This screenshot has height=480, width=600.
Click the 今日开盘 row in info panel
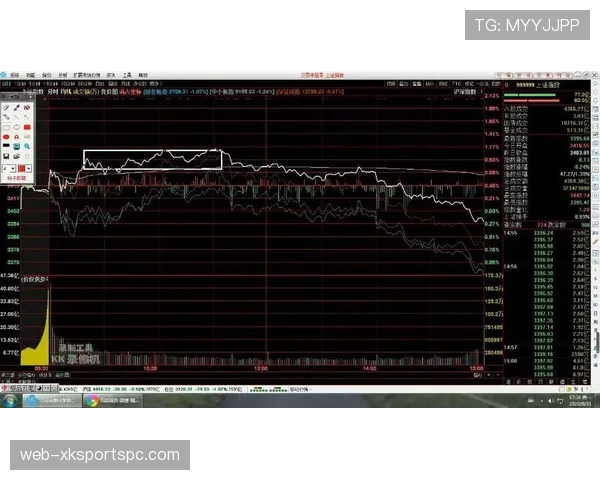click(x=546, y=146)
